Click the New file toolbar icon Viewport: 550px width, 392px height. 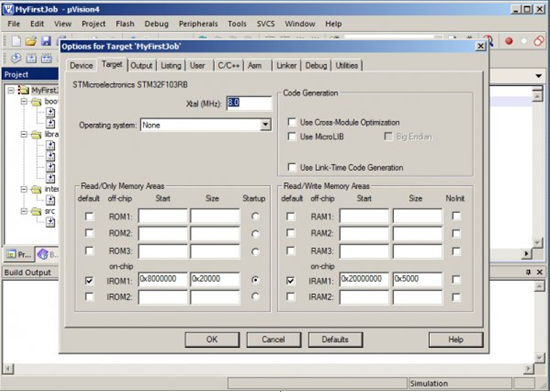click(x=16, y=41)
